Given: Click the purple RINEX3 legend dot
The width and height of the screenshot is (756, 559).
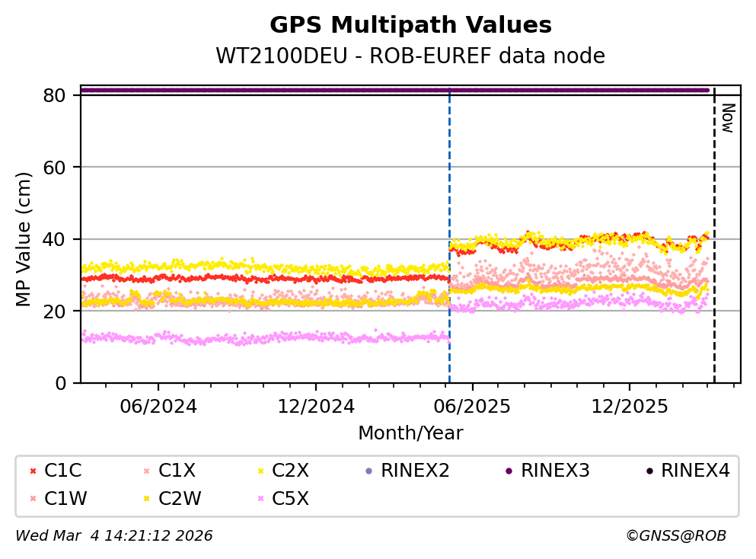Looking at the screenshot, I should tap(509, 471).
